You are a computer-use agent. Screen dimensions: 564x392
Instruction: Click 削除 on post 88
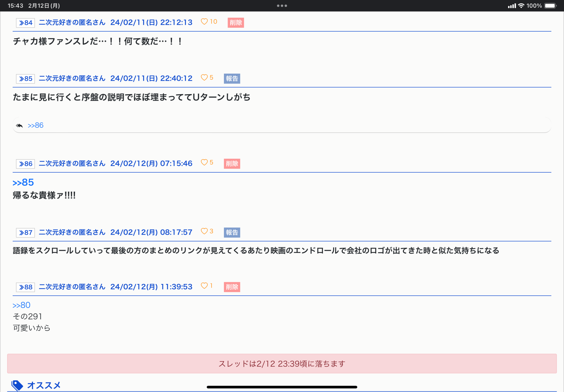tap(232, 287)
